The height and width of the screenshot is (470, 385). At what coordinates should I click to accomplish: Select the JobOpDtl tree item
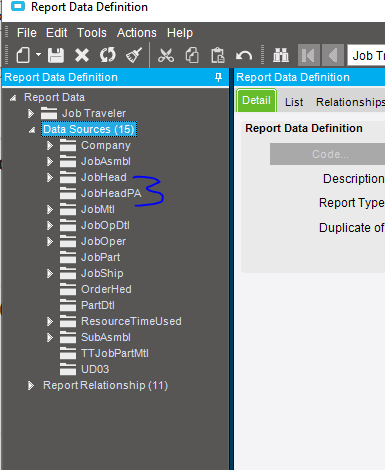pyautogui.click(x=105, y=225)
